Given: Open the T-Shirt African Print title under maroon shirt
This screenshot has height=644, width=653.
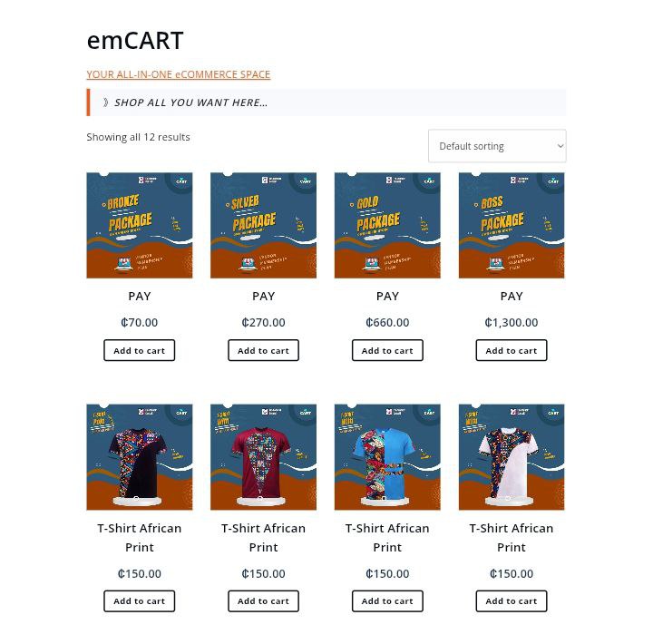Looking at the screenshot, I should pos(263,537).
